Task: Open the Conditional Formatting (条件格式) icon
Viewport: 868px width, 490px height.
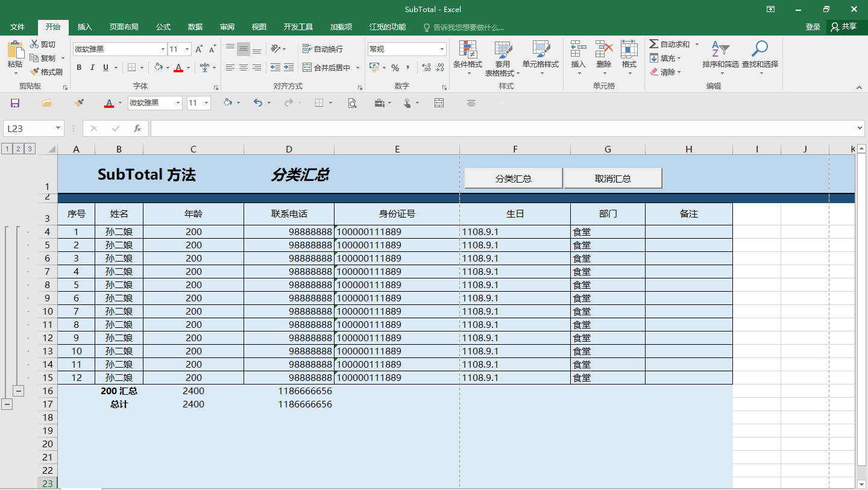Action: pyautogui.click(x=468, y=49)
